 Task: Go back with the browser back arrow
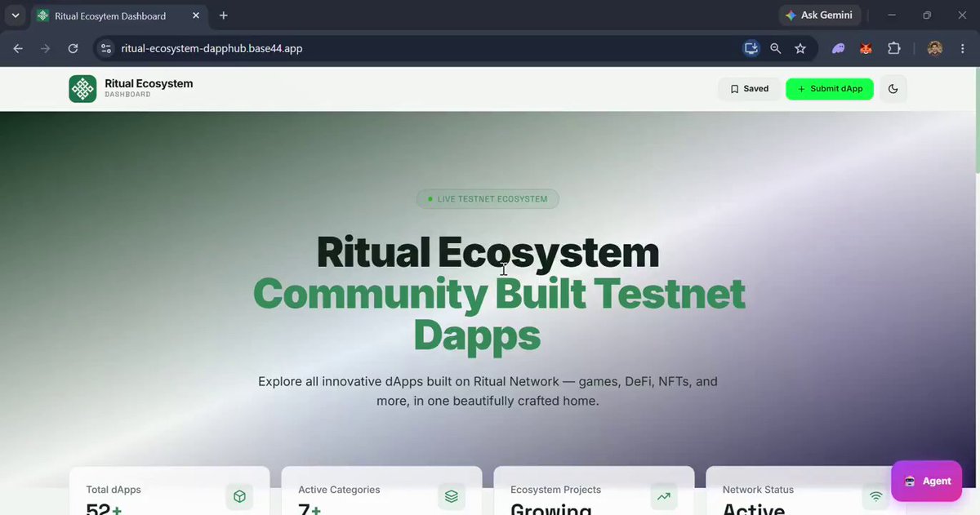pos(18,48)
